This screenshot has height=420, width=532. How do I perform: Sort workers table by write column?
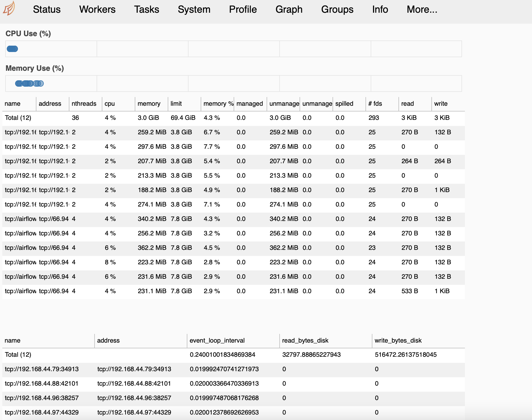pos(441,104)
